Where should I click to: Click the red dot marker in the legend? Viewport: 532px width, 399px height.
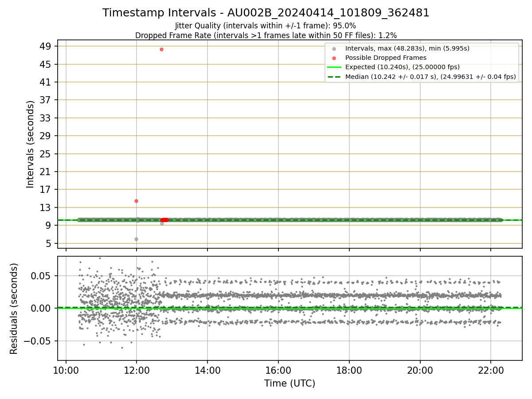pyautogui.click(x=334, y=58)
